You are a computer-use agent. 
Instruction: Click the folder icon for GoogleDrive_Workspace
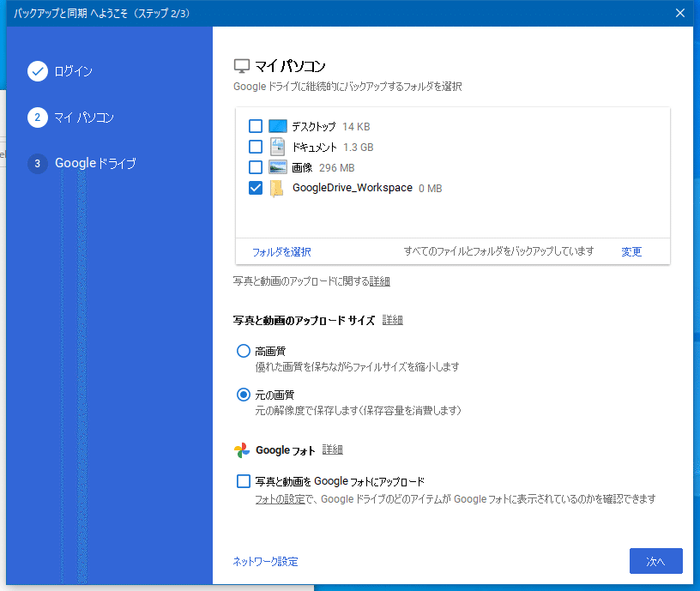275,188
